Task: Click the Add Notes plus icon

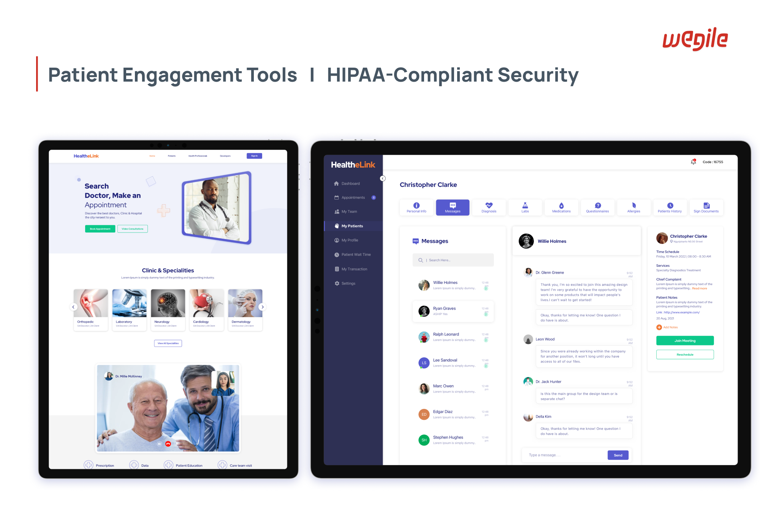Action: point(659,327)
